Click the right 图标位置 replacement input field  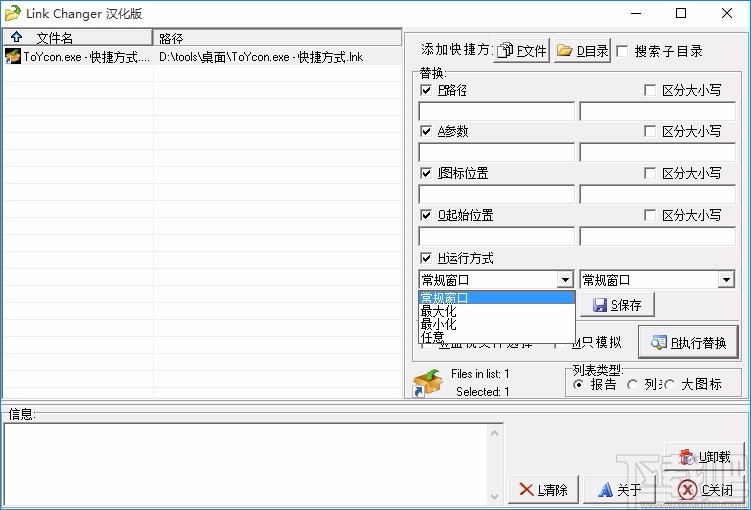pos(658,194)
